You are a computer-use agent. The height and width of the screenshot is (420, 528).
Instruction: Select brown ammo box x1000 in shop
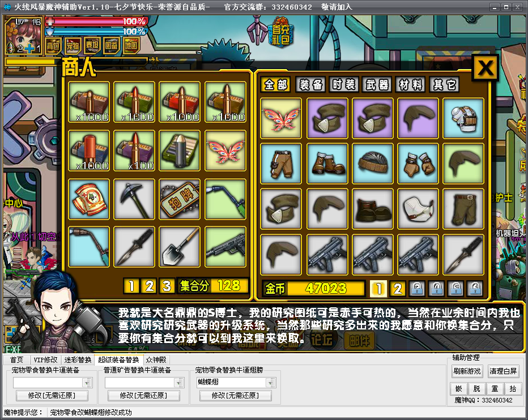(90, 102)
